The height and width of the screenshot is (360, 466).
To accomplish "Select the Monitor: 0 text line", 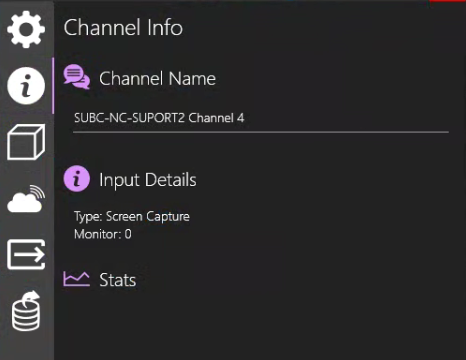I will coord(103,234).
